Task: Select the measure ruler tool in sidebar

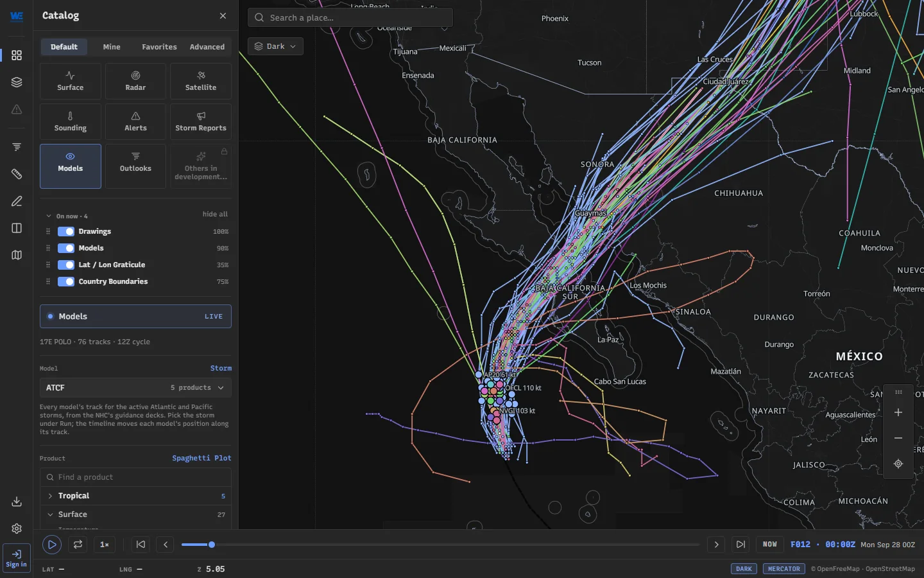Action: [17, 174]
